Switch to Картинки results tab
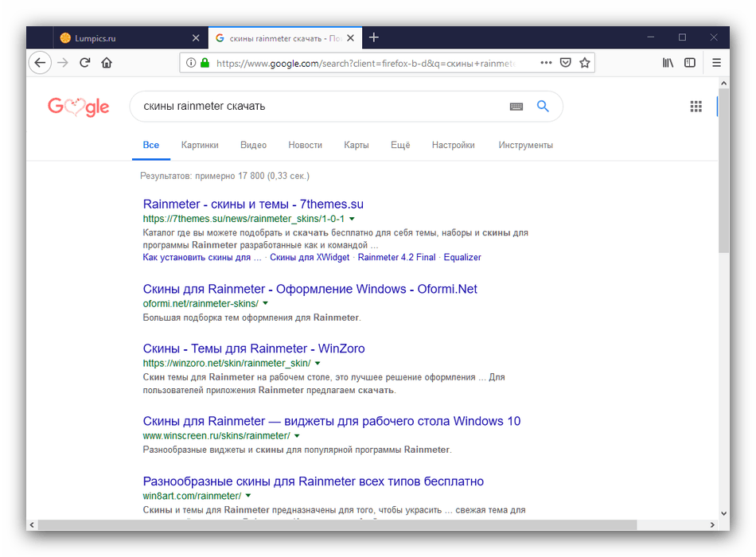Screen dimensions: 756x557 click(x=200, y=145)
